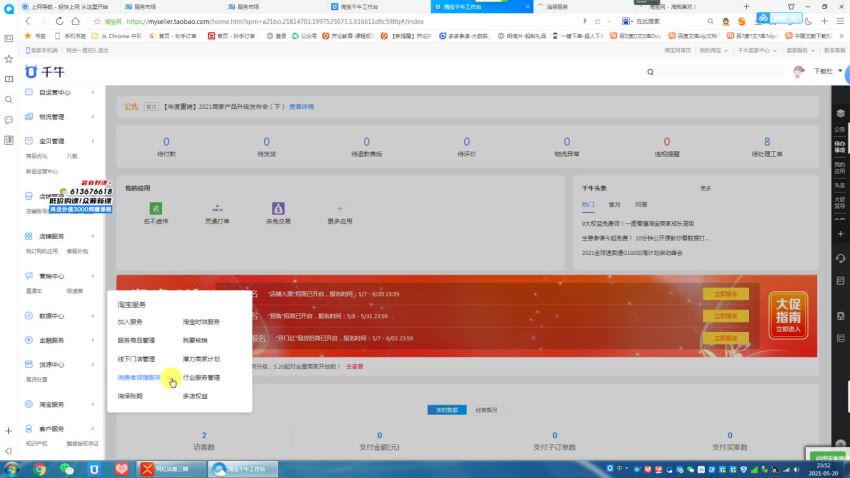850x478 pixels.
Task: Click the plus icon for 更多应用
Action: [340, 208]
